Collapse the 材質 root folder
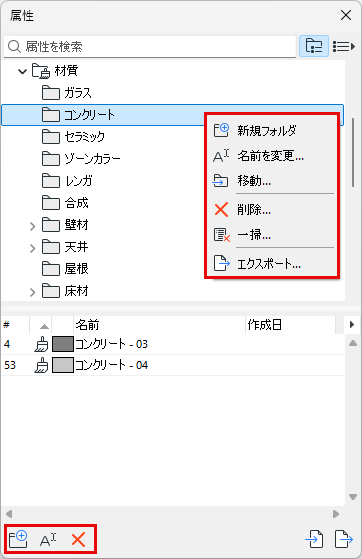This screenshot has height=559, width=362. 22,71
